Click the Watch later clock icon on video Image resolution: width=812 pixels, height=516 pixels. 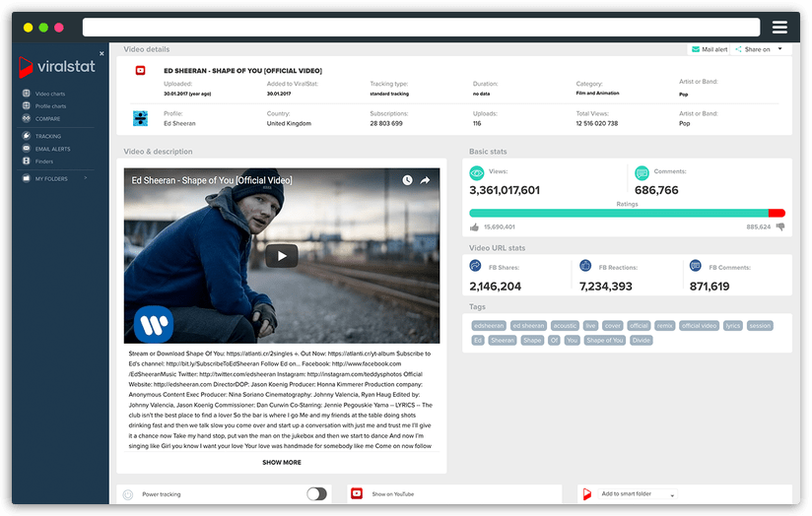pos(408,180)
